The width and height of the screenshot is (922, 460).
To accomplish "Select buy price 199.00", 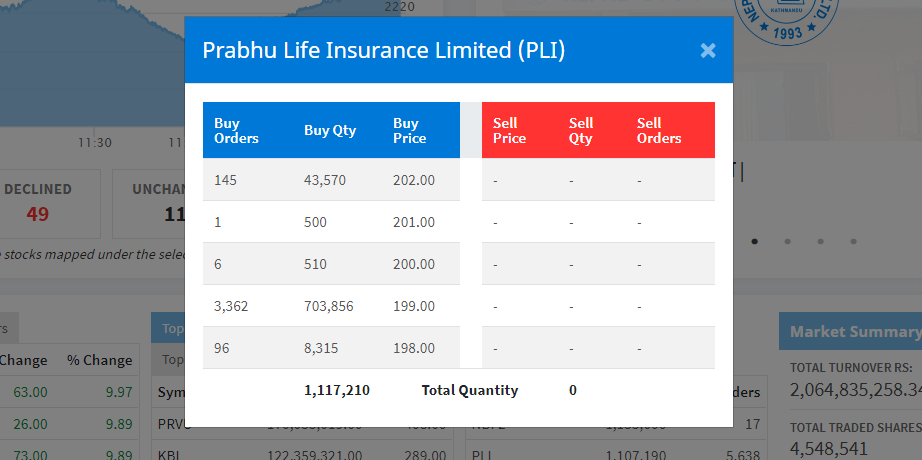I will click(x=414, y=306).
